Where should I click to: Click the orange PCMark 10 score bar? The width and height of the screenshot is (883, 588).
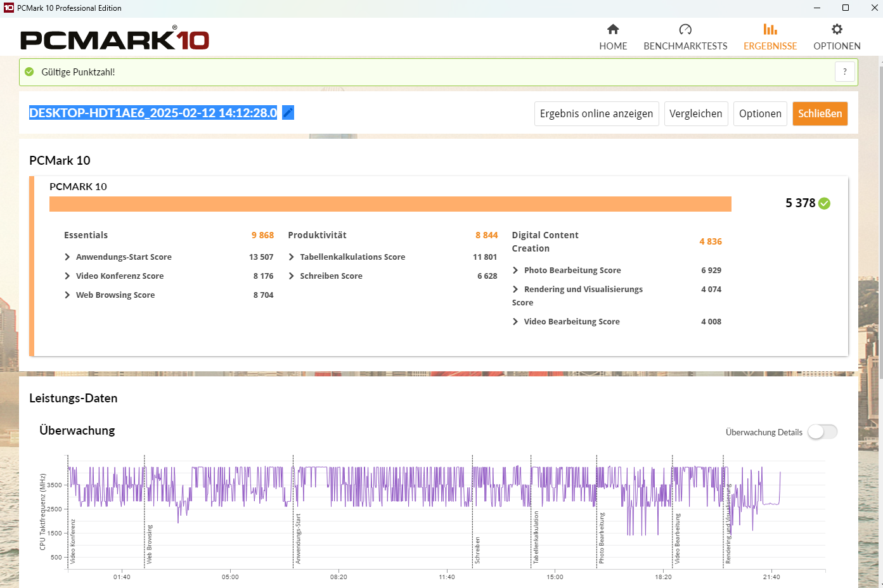click(390, 204)
